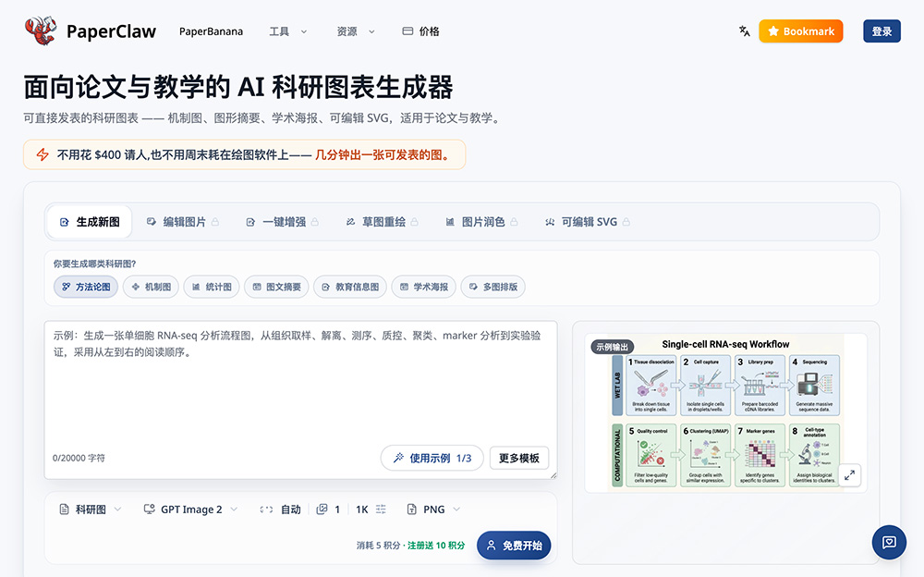Open the language translation icon
The image size is (924, 577).
pyautogui.click(x=744, y=31)
